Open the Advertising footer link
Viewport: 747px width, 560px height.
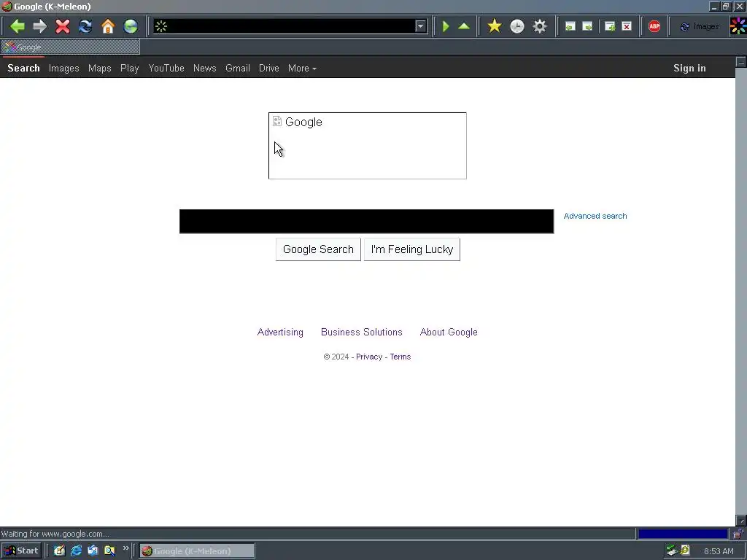click(280, 332)
